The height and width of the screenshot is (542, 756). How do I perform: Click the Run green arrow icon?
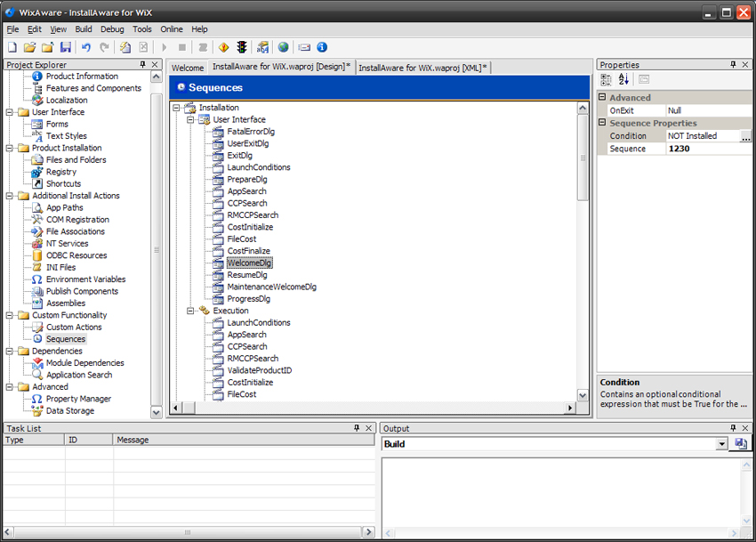coord(165,47)
